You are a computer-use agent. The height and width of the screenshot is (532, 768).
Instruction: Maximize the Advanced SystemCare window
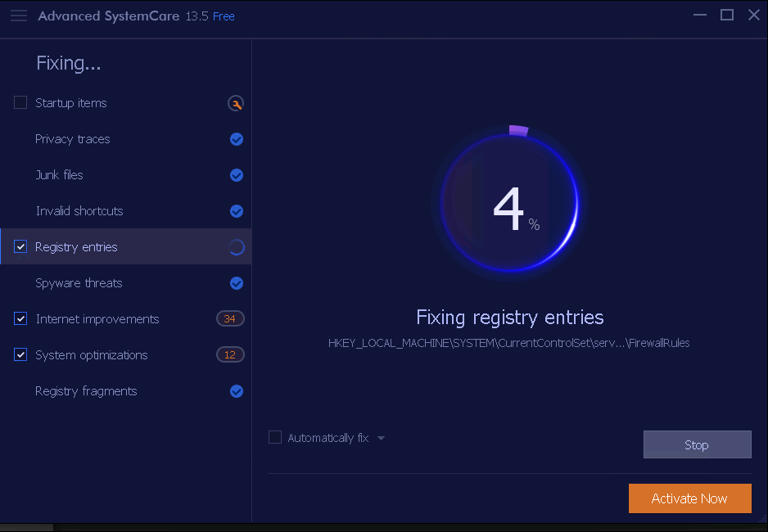727,16
